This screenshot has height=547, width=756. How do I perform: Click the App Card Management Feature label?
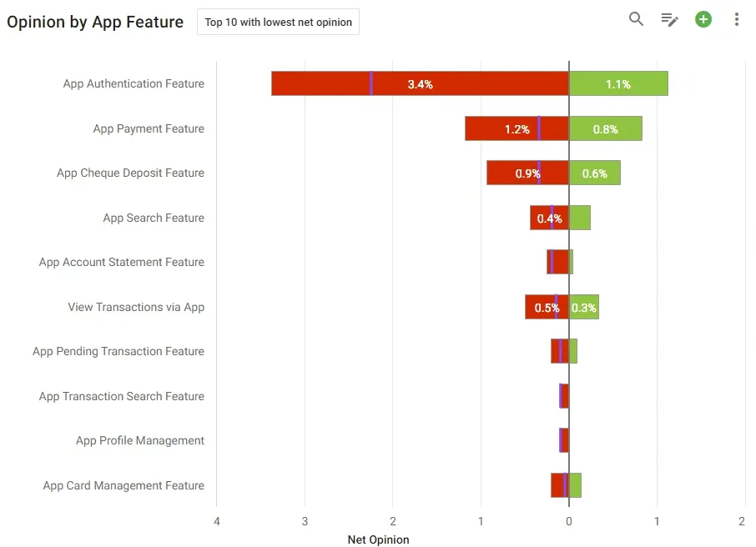click(x=123, y=485)
